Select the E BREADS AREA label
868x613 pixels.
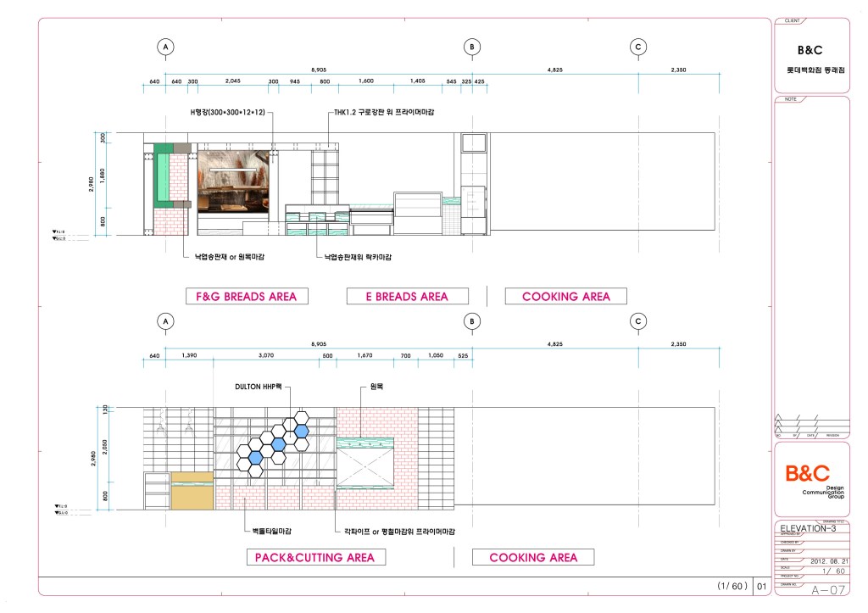click(x=407, y=296)
